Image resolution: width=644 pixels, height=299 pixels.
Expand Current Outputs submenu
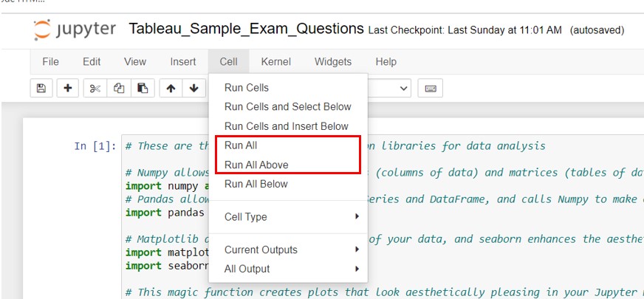(x=288, y=250)
